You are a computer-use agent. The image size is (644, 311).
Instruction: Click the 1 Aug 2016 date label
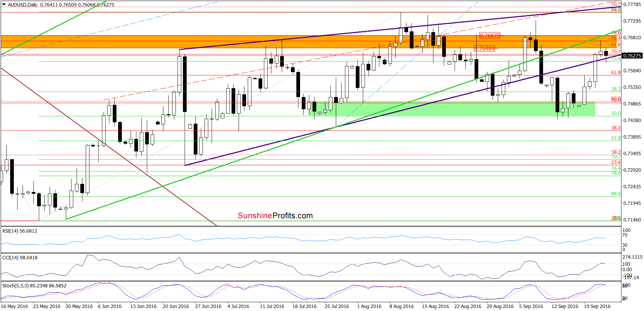tap(369, 306)
